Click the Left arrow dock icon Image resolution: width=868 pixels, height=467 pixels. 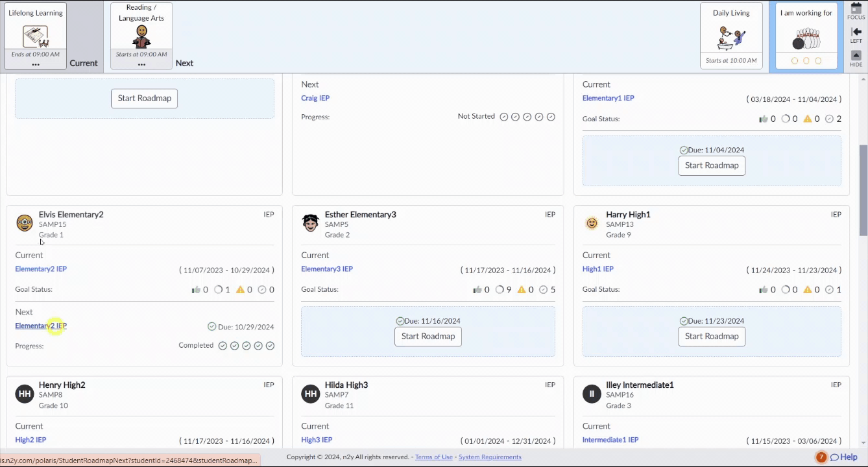tap(856, 35)
